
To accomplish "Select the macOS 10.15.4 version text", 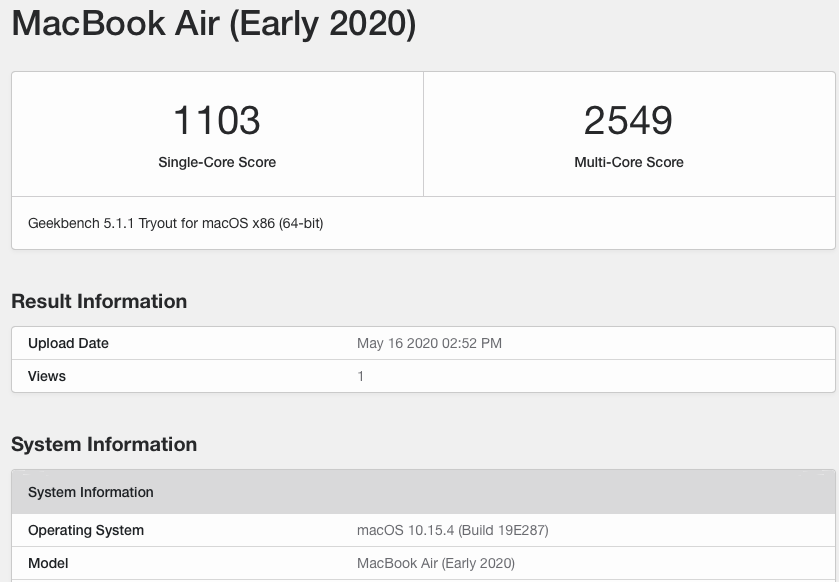I will pyautogui.click(x=402, y=530).
